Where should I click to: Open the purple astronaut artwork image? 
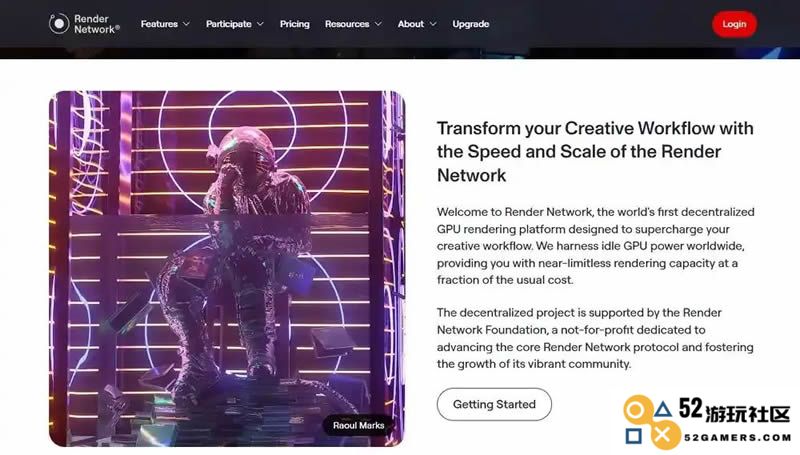pyautogui.click(x=227, y=269)
